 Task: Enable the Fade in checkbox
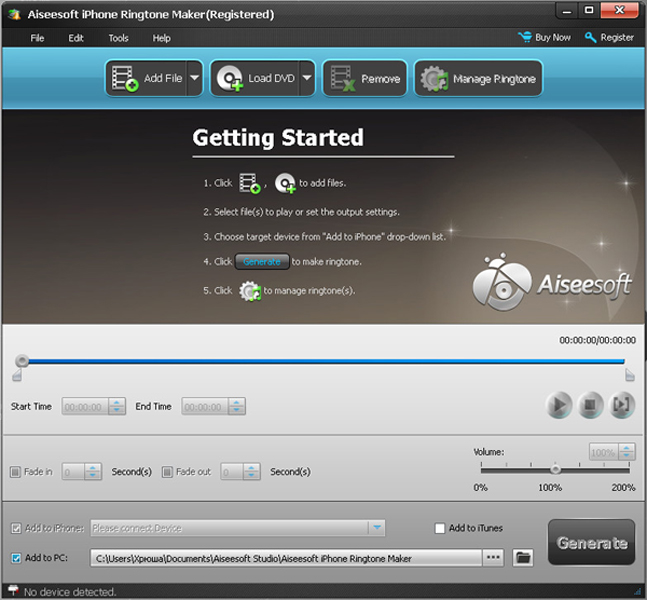[15, 472]
